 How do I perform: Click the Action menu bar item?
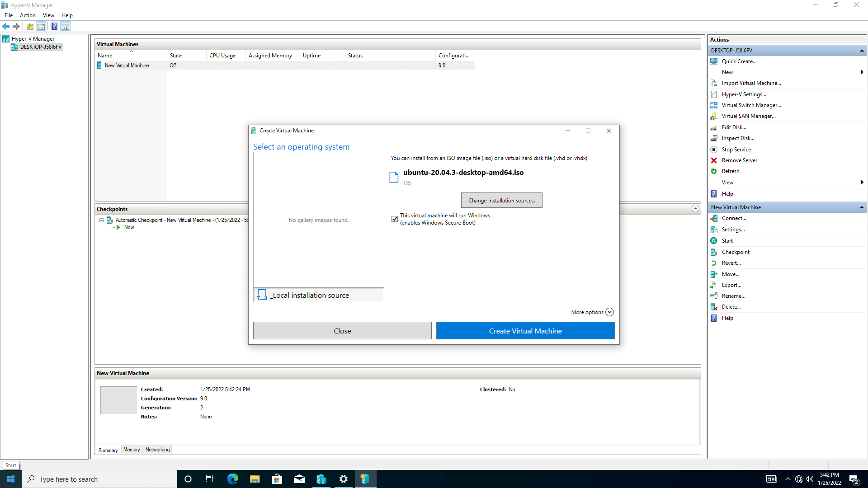(x=28, y=15)
